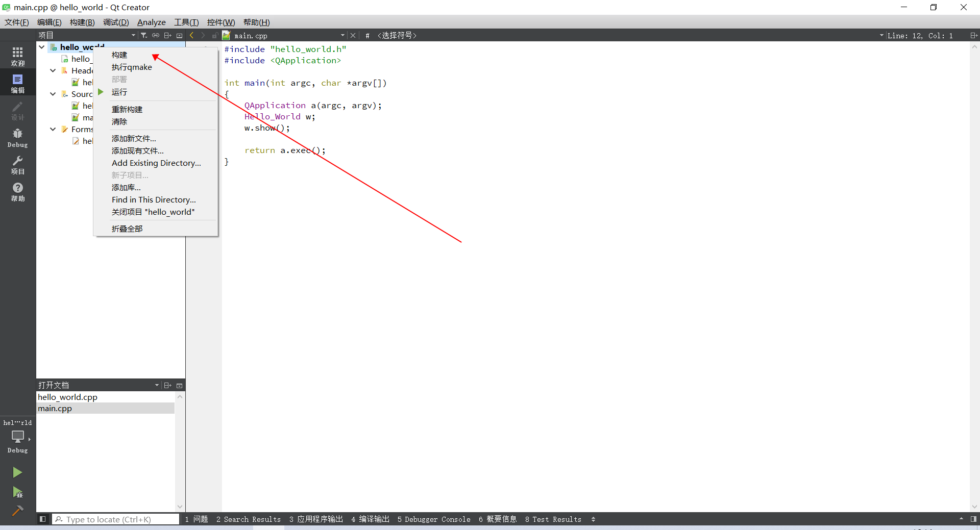Switch to the 编辑 (Edit) mode
Screen dimensions: 980x530
point(18,83)
